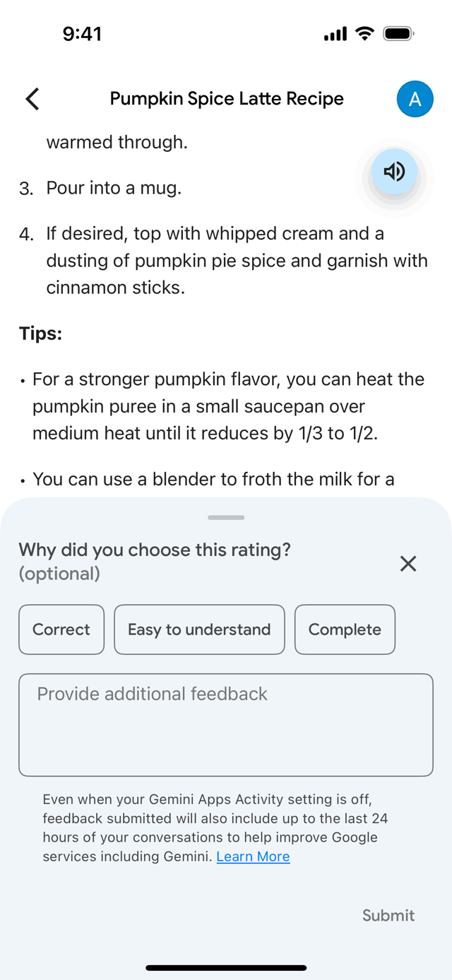The image size is (452, 980).
Task: Toggle the Easy to understand chip
Action: point(199,630)
